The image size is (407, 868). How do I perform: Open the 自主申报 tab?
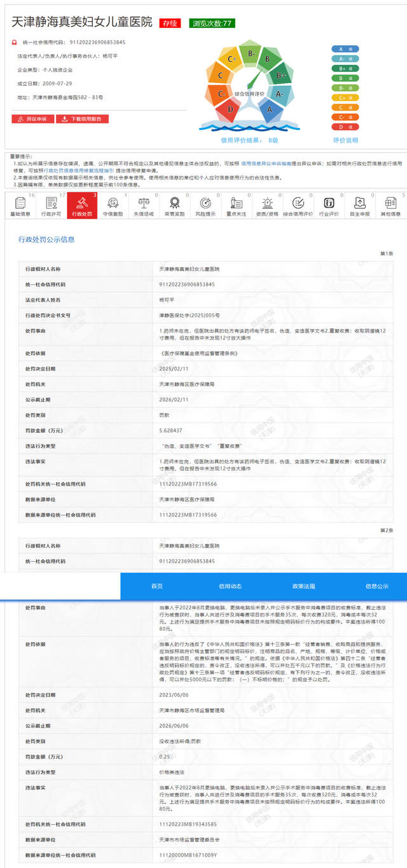[x=360, y=206]
